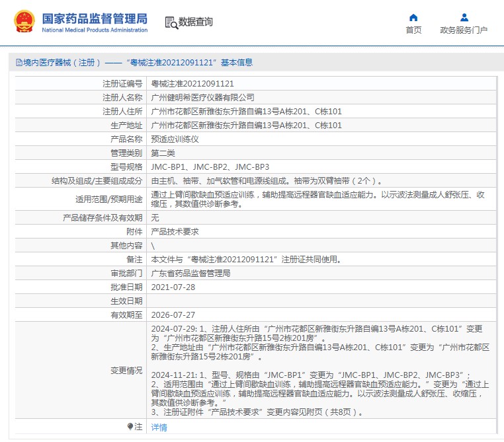This screenshot has height=442, width=504.
Task: Click the 产品名称 row label
Action: pos(126,139)
